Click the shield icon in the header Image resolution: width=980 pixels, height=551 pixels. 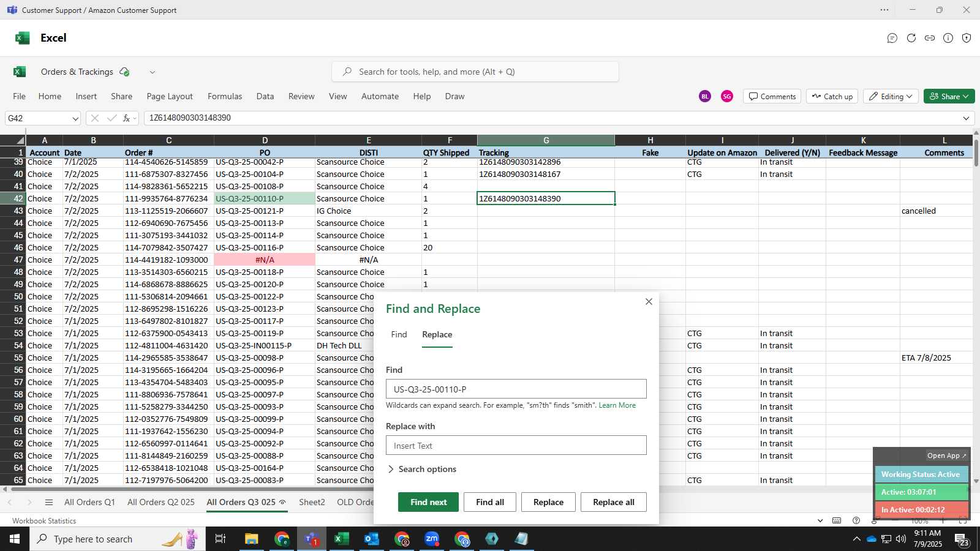click(967, 38)
